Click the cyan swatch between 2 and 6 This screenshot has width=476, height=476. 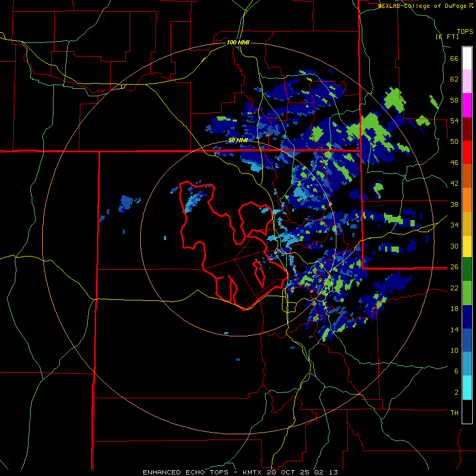click(467, 388)
